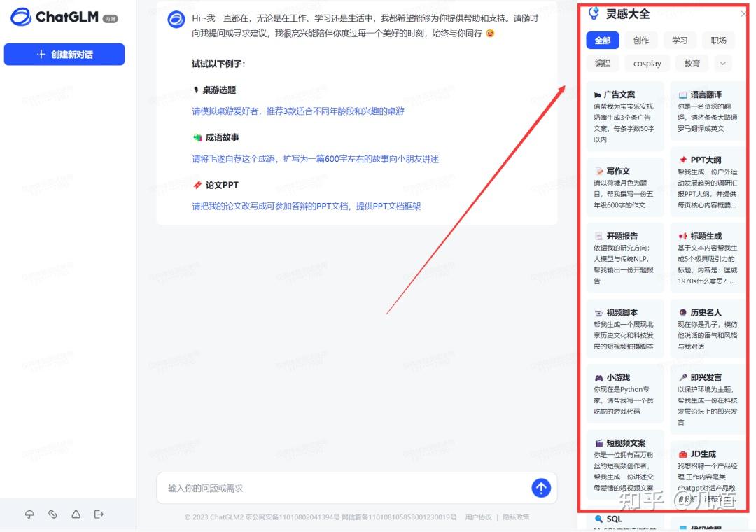The width and height of the screenshot is (756, 532).
Task: Click the 灵感大全 panel title
Action: point(628,14)
